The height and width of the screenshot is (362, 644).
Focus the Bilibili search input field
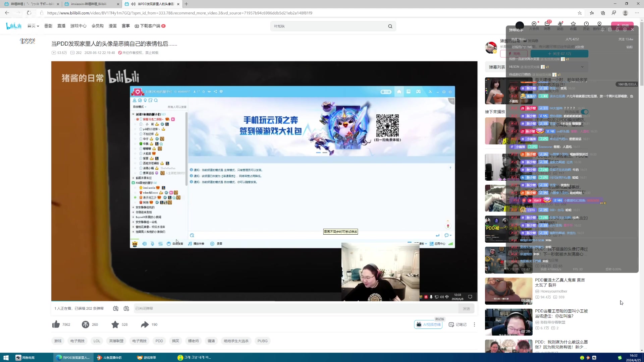click(329, 26)
